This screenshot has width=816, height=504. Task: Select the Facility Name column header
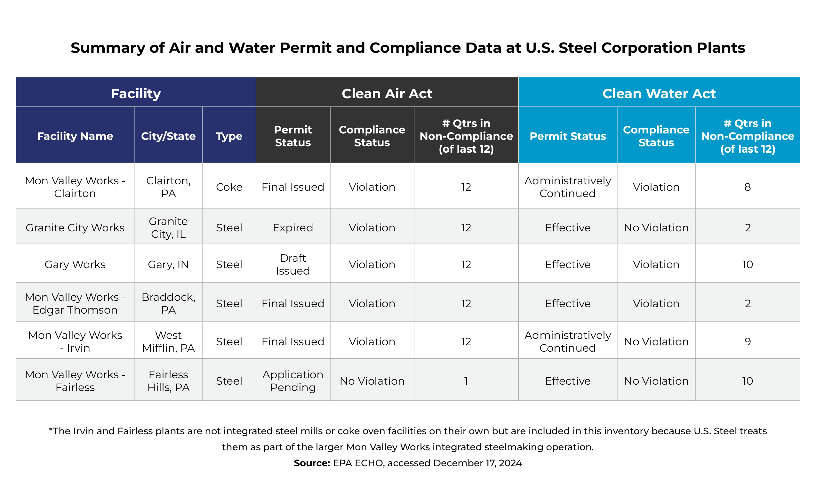[75, 136]
